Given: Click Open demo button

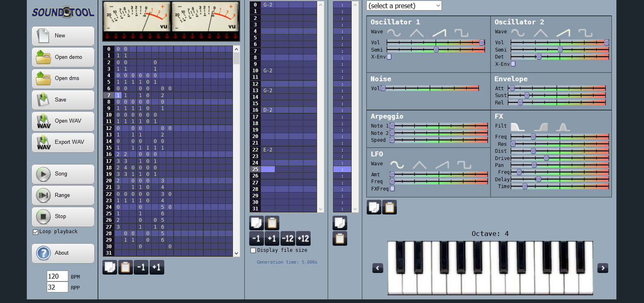Looking at the screenshot, I should click(x=63, y=57).
